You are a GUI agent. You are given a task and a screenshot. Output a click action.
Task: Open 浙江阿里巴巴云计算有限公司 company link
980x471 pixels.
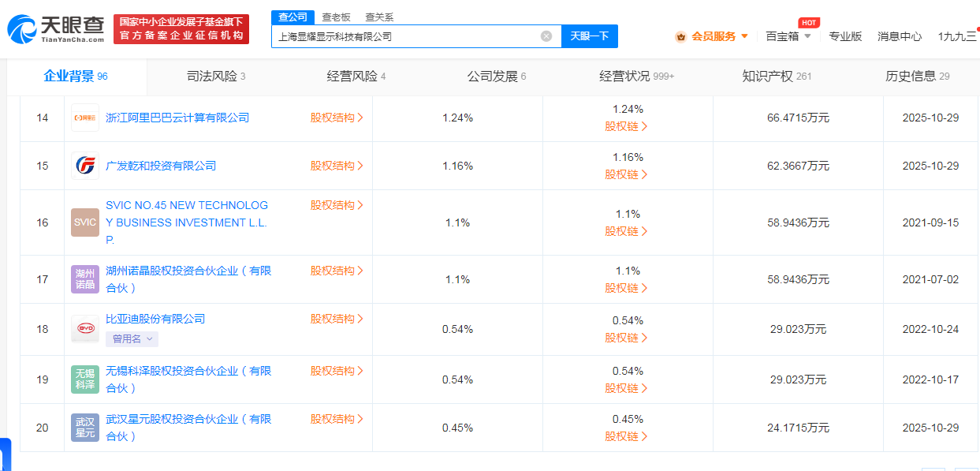pos(177,118)
